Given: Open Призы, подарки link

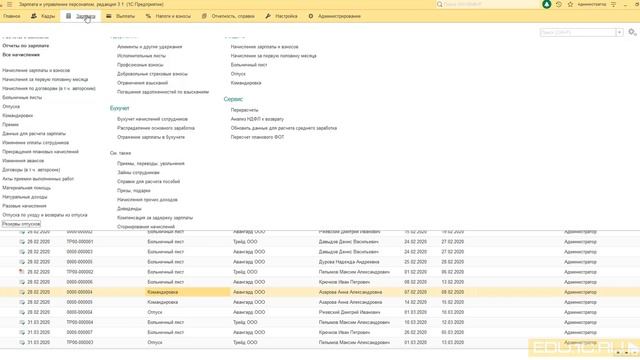Looking at the screenshot, I should tap(133, 191).
